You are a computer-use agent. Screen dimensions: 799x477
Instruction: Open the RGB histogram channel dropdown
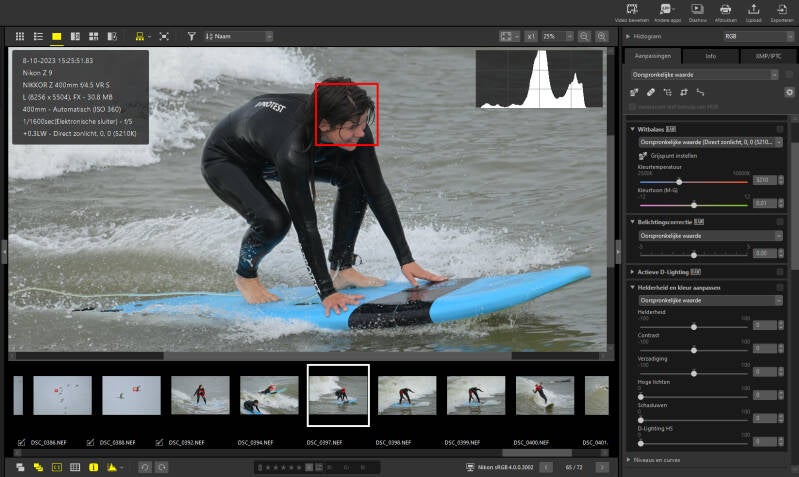pyautogui.click(x=758, y=36)
